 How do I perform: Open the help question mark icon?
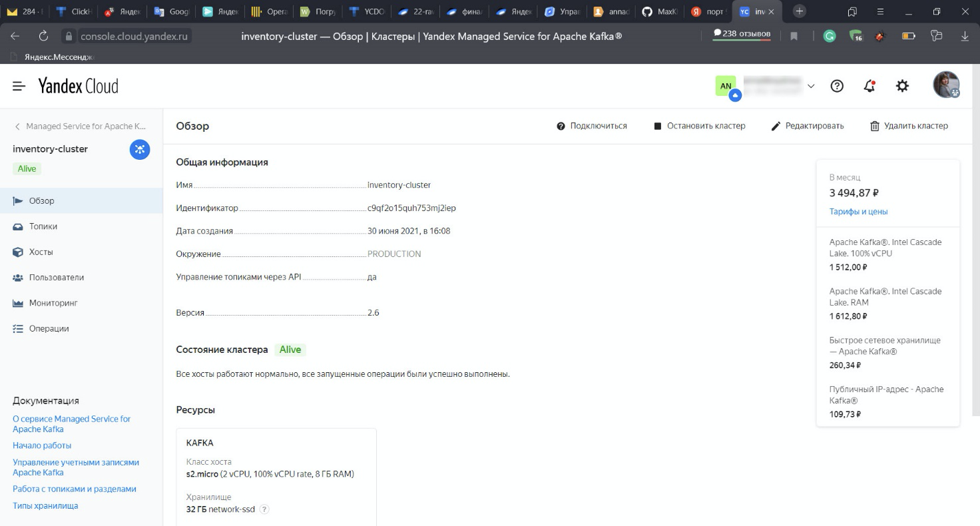click(x=838, y=86)
